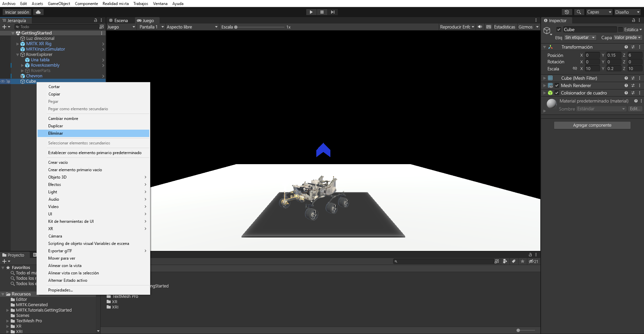This screenshot has width=644, height=334.
Task: Open the GameObject menu
Action: click(x=59, y=4)
